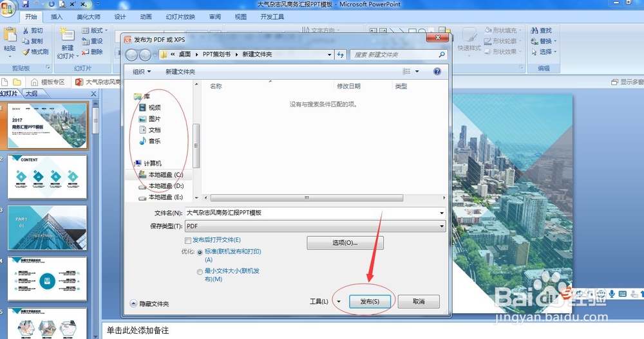Click the help question mark icon in dialog
This screenshot has width=644, height=339.
437,71
